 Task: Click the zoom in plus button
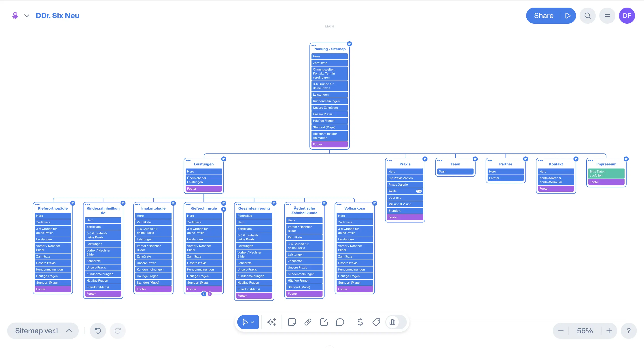pyautogui.click(x=609, y=331)
